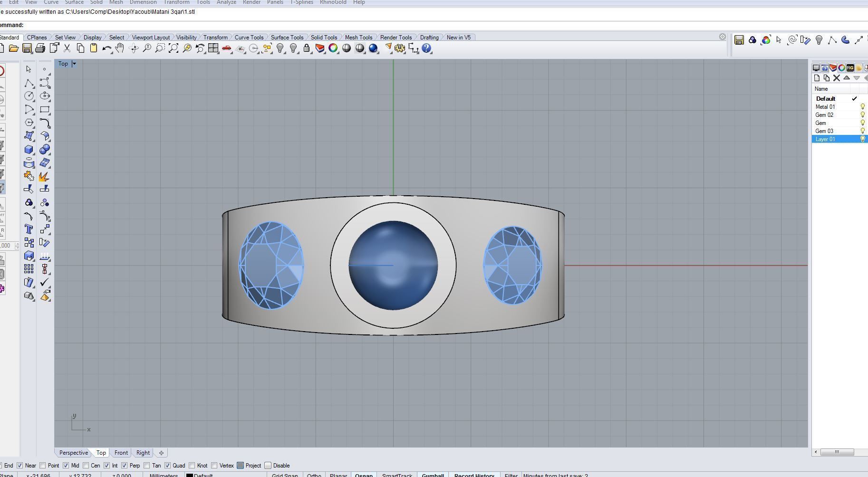The height and width of the screenshot is (477, 868).
Task: Select the Layer 01 row
Action: tap(840, 139)
